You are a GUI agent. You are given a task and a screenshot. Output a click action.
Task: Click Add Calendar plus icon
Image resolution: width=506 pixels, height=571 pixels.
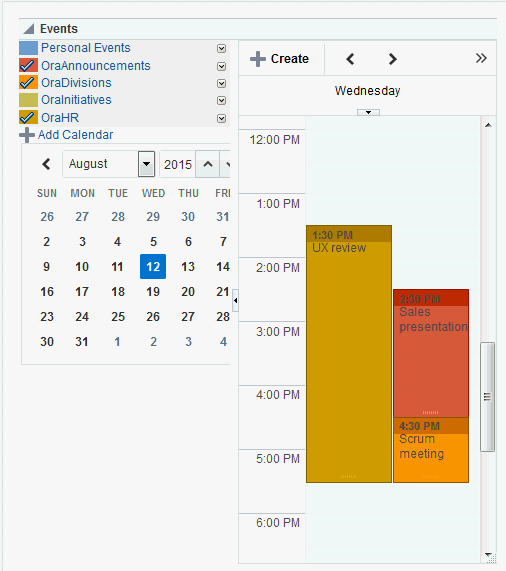point(27,135)
